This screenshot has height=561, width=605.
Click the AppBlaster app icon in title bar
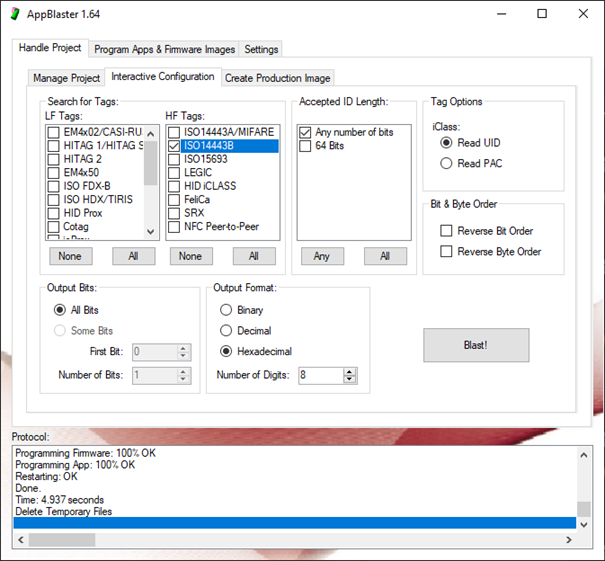(15, 14)
